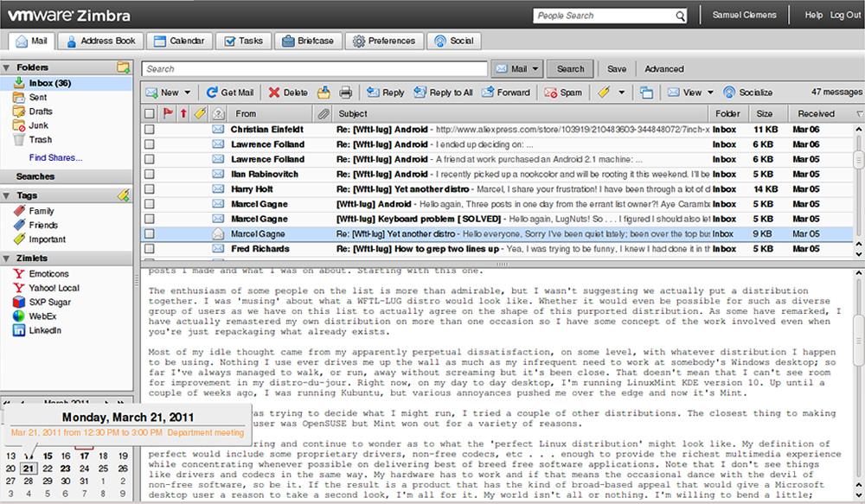Click the Find Shares link
The image size is (865, 504).
click(55, 157)
